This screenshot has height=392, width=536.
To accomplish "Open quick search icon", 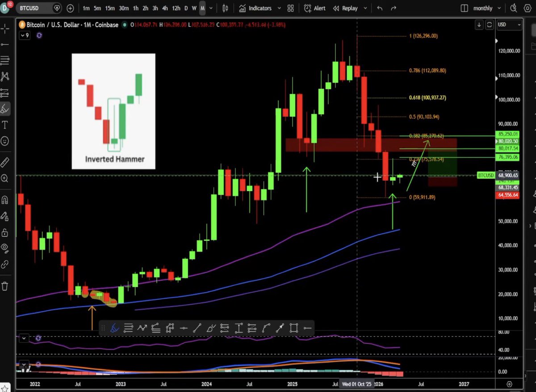I will pyautogui.click(x=514, y=8).
